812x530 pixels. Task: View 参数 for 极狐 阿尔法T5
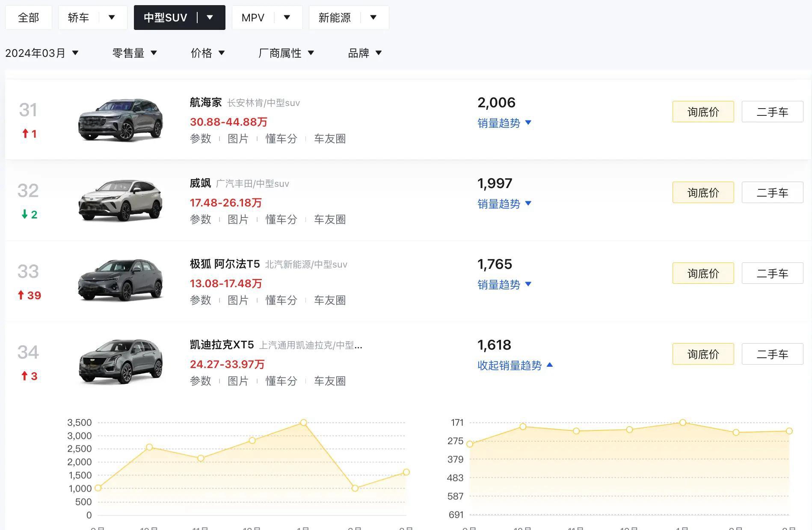tap(201, 300)
